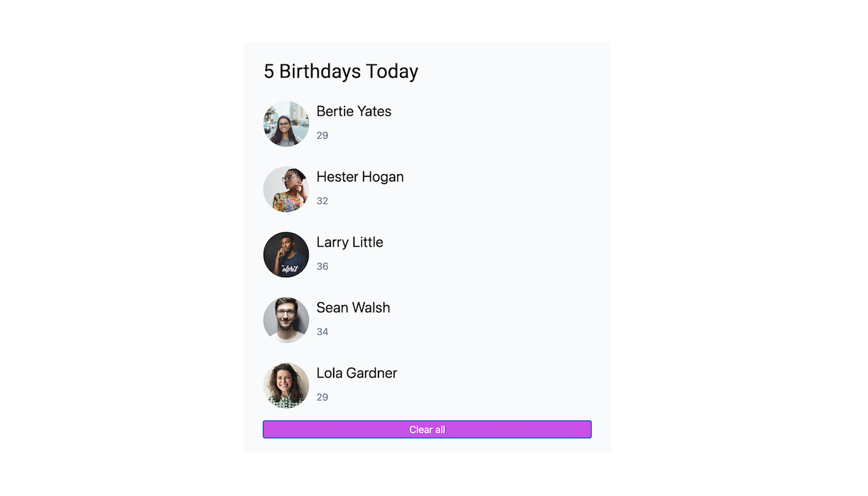Click the Clear all button
This screenshot has height=496, width=868.
tap(427, 430)
